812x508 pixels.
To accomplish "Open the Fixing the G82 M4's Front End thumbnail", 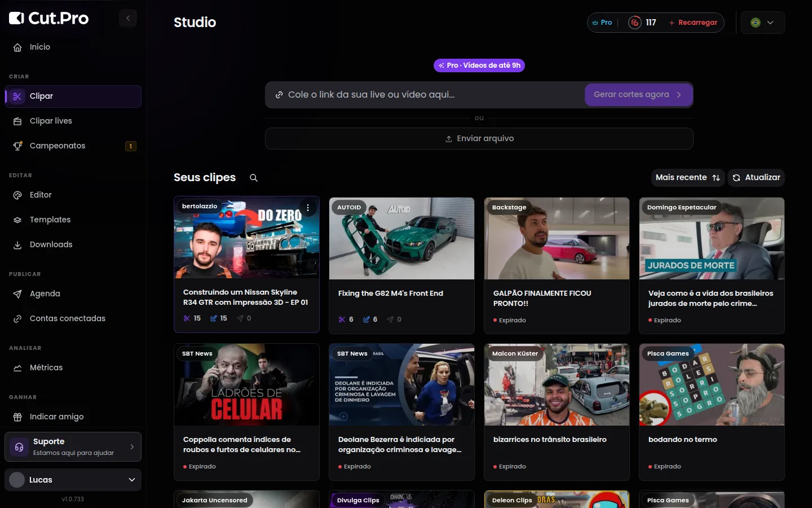I will click(401, 238).
